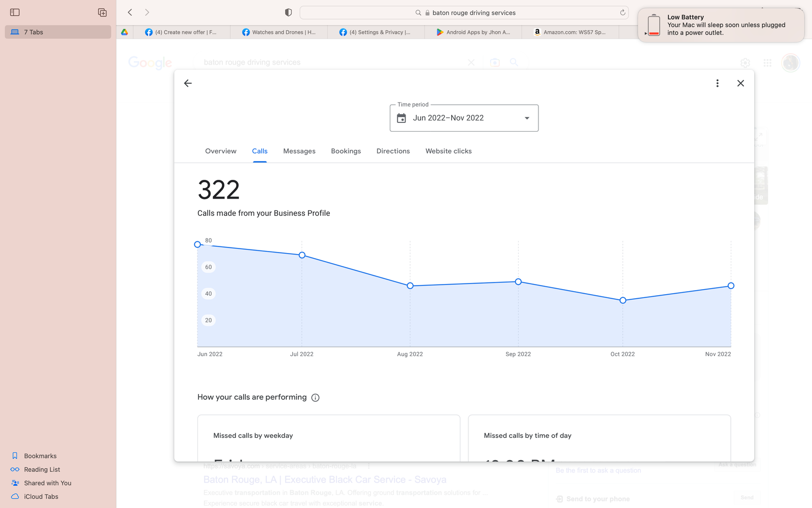Viewport: 812px width, 508px height.
Task: Click the Aug 2022 data point on chart
Action: click(x=410, y=286)
